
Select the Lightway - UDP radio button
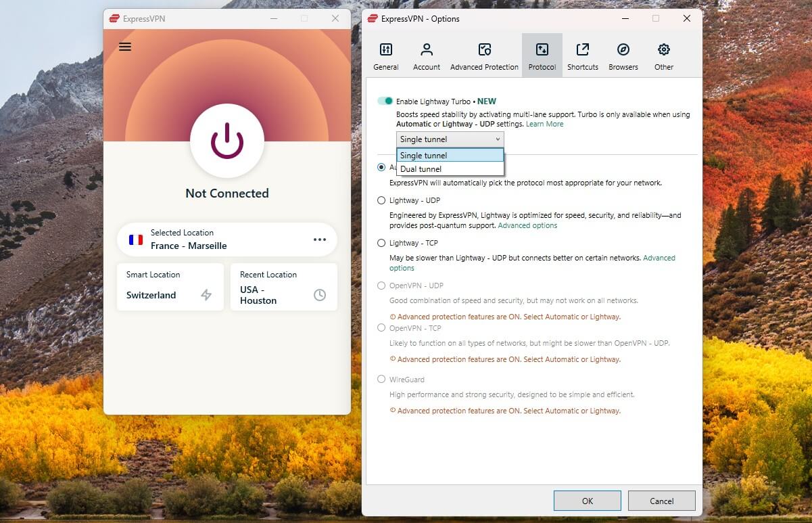(381, 200)
